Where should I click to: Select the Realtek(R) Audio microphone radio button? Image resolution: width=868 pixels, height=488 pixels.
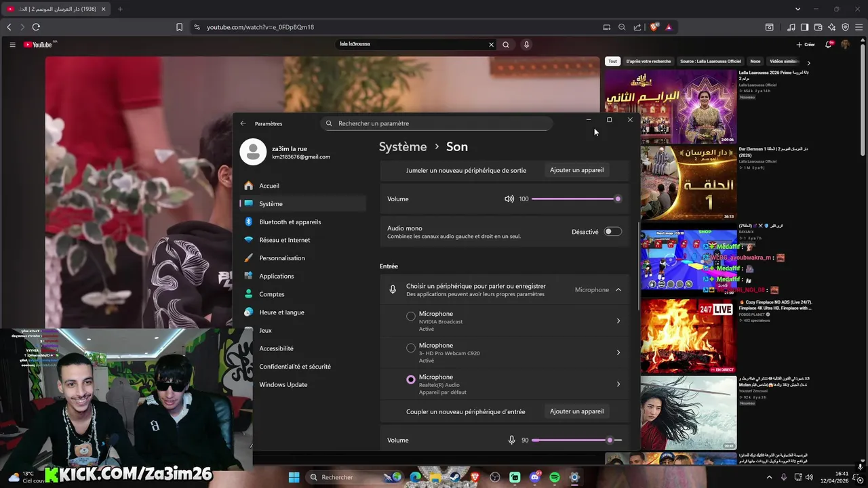pyautogui.click(x=411, y=380)
